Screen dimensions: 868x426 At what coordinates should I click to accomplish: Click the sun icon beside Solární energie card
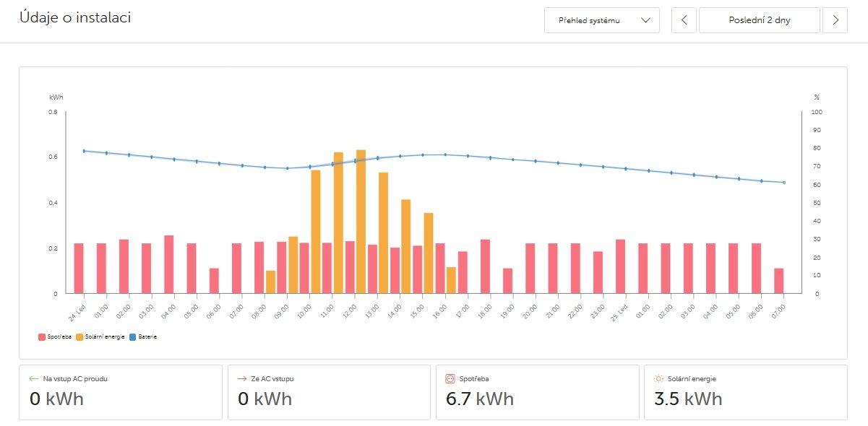(658, 378)
